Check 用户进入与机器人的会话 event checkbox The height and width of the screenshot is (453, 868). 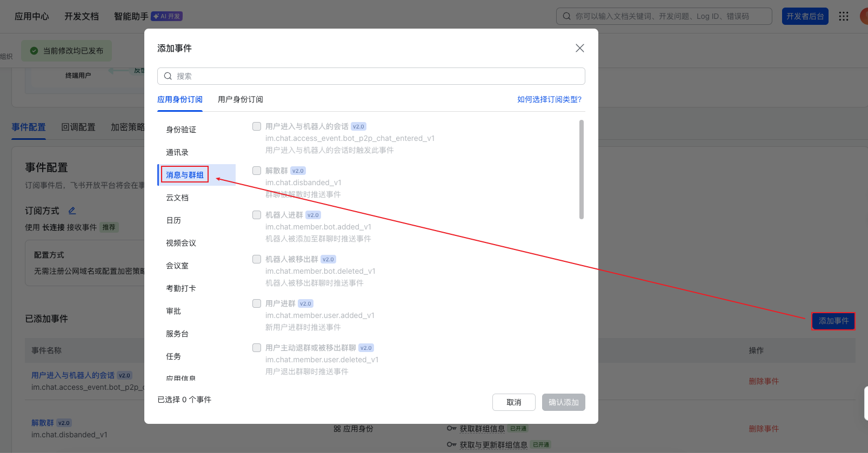[257, 126]
